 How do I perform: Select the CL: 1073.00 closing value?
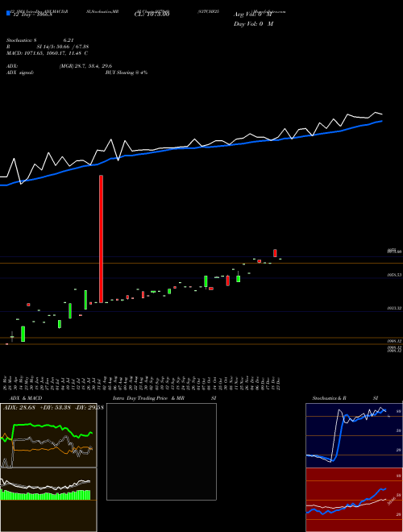click(152, 15)
